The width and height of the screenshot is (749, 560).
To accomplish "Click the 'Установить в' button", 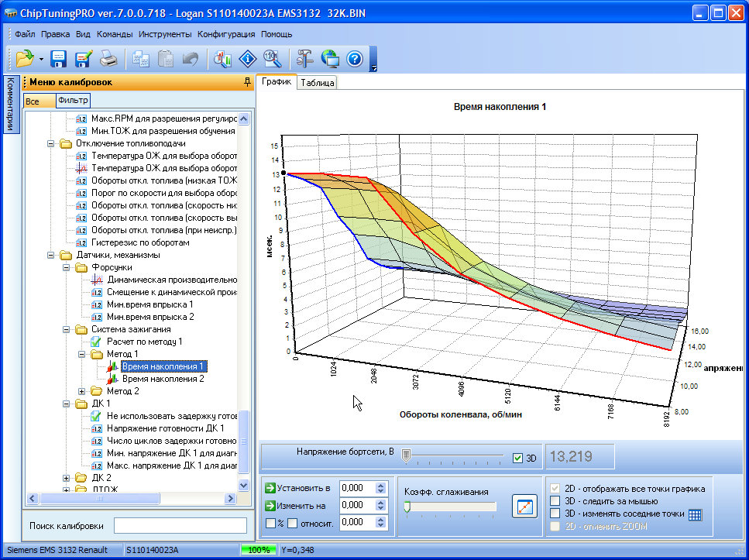I will pyautogui.click(x=297, y=488).
